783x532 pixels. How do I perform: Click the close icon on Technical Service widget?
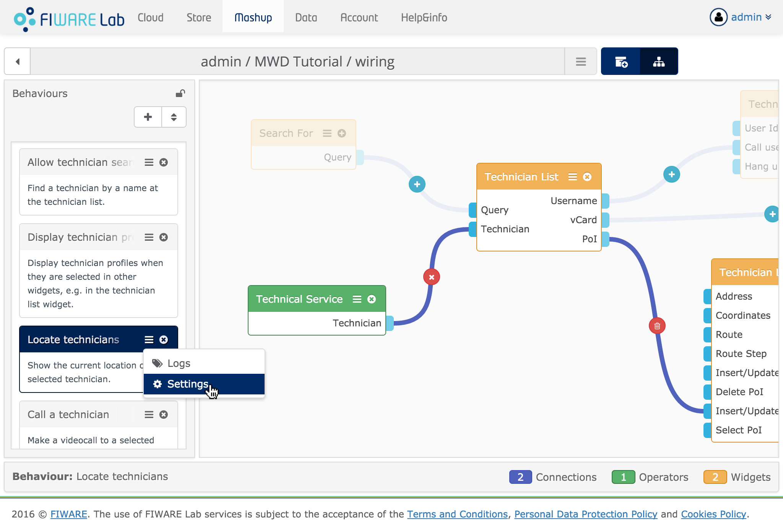click(371, 299)
